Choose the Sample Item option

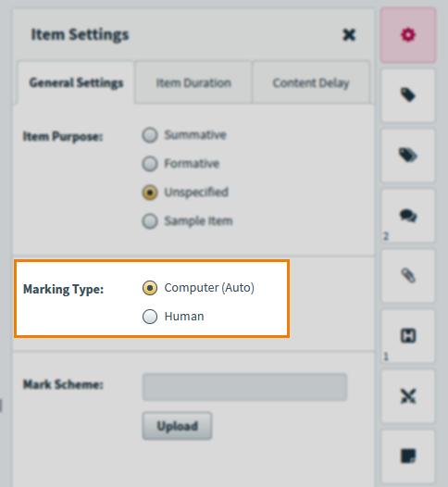pos(150,221)
